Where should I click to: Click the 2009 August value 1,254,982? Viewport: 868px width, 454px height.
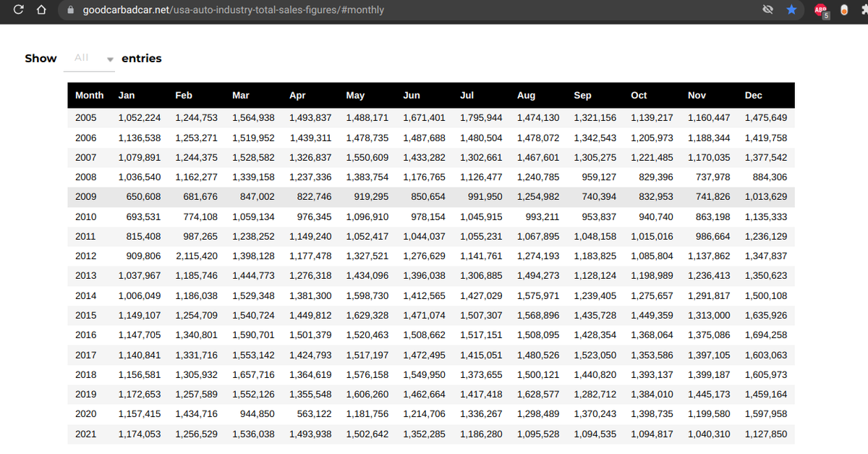[538, 196]
